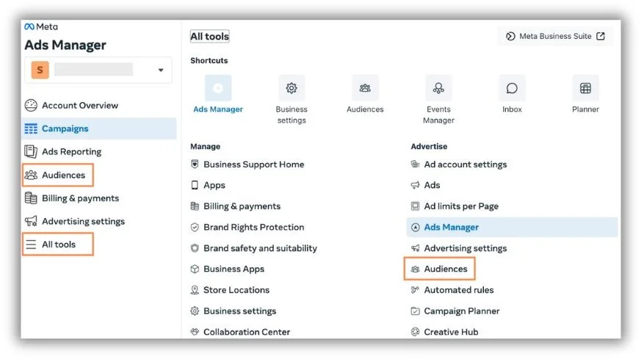
Task: Open Advertising settings in the sidebar
Action: pyautogui.click(x=84, y=221)
